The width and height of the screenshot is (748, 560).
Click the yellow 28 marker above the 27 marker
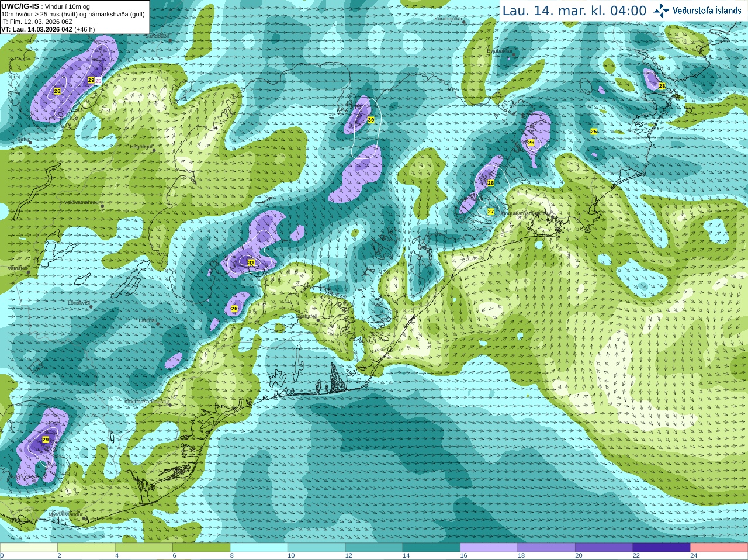click(x=491, y=183)
